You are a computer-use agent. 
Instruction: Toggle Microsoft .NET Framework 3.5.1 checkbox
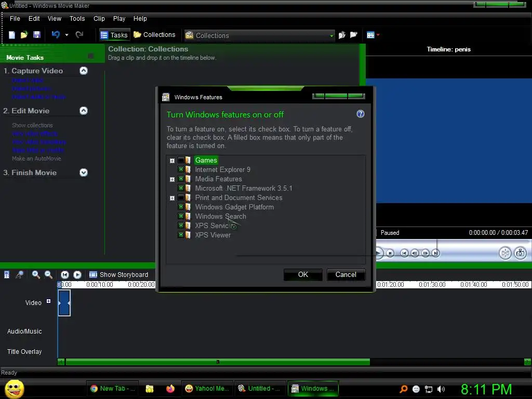[x=181, y=188]
